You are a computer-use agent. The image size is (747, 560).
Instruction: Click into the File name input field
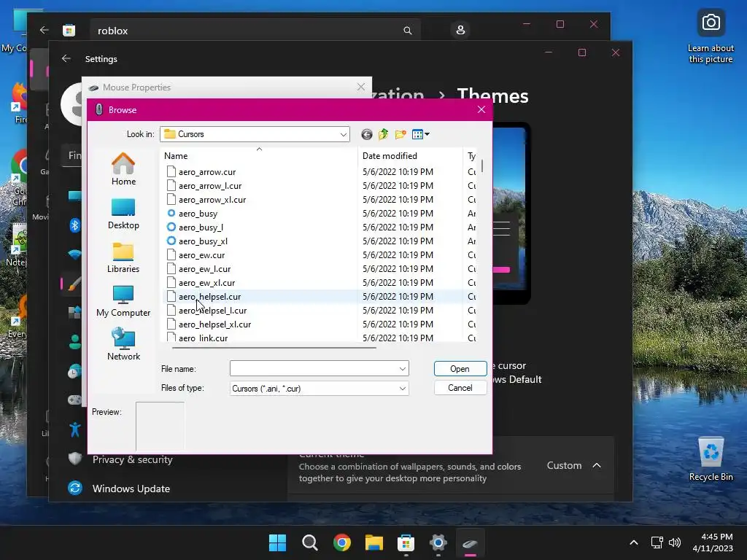click(314, 368)
